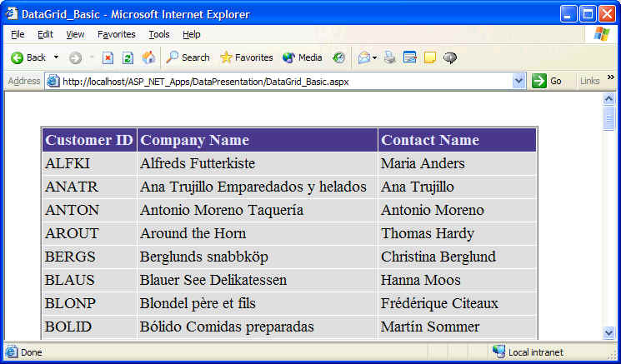Image resolution: width=621 pixels, height=364 pixels.
Task: Go to the Home page icon
Action: pyautogui.click(x=148, y=57)
